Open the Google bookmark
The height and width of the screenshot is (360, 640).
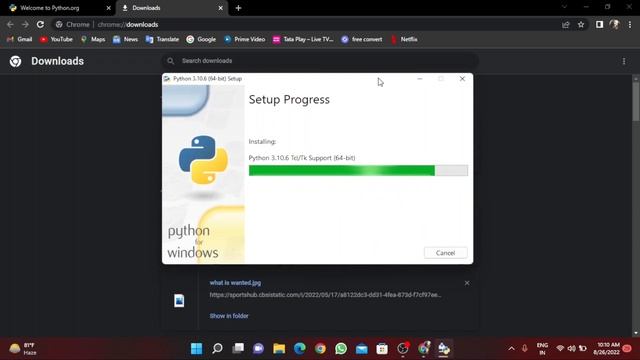pos(201,39)
